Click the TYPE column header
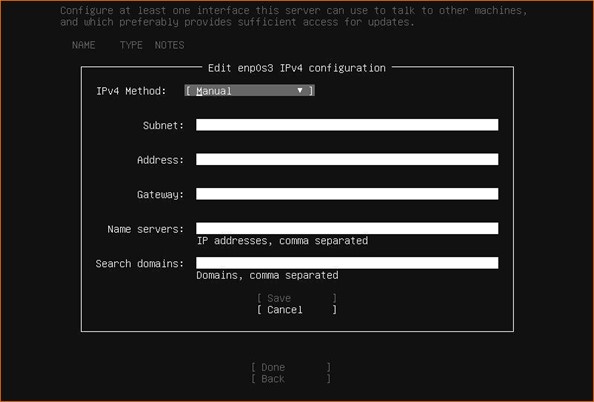Image resolution: width=594 pixels, height=402 pixels. pos(131,45)
